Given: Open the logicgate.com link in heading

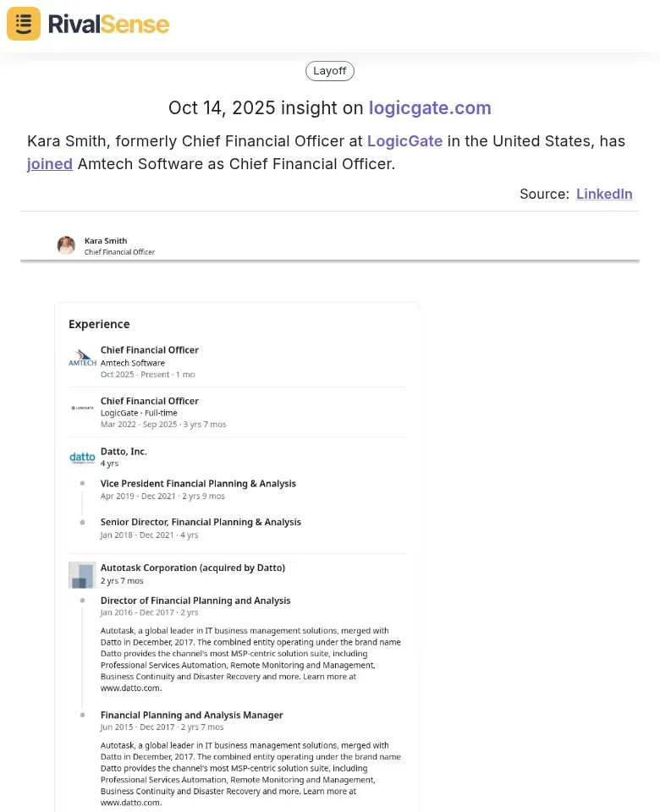Looking at the screenshot, I should pyautogui.click(x=430, y=107).
